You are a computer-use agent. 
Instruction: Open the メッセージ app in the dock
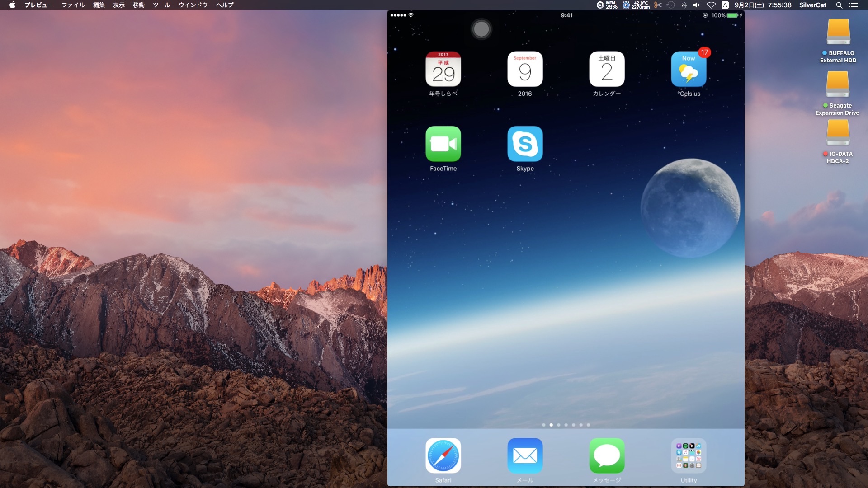(x=607, y=455)
